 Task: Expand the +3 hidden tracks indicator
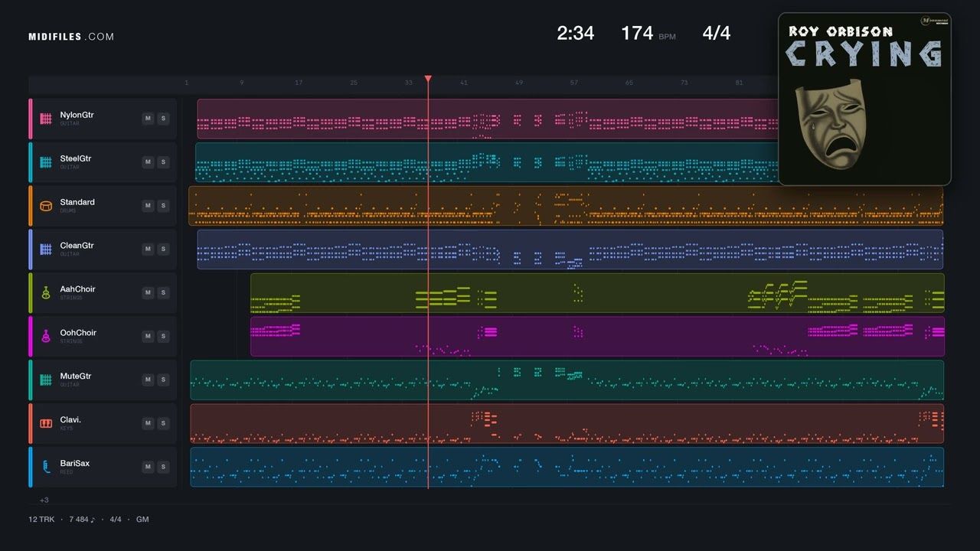[44, 500]
